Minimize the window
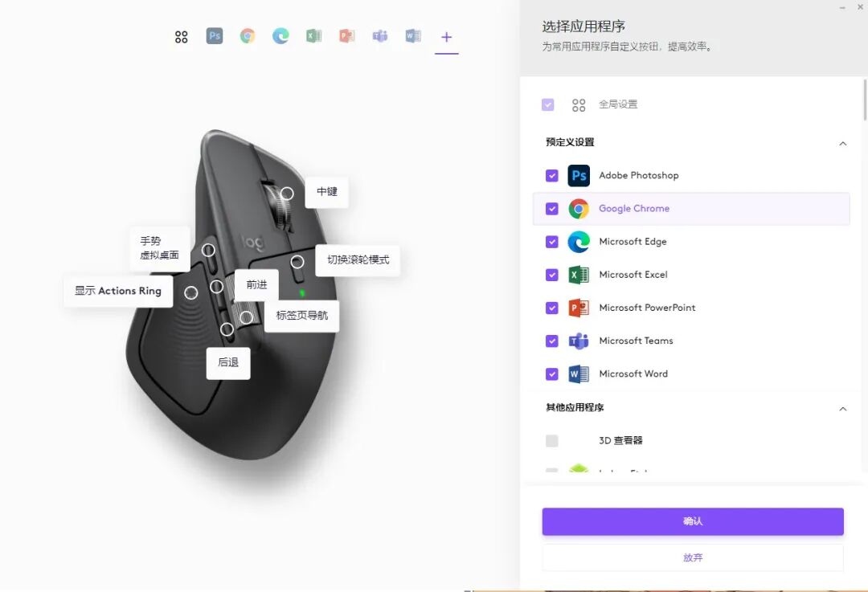The image size is (868, 592). (842, 7)
